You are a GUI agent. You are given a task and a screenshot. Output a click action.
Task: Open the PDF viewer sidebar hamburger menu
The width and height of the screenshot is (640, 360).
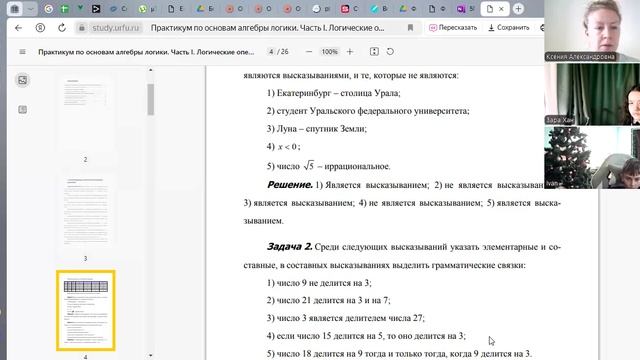(x=22, y=52)
